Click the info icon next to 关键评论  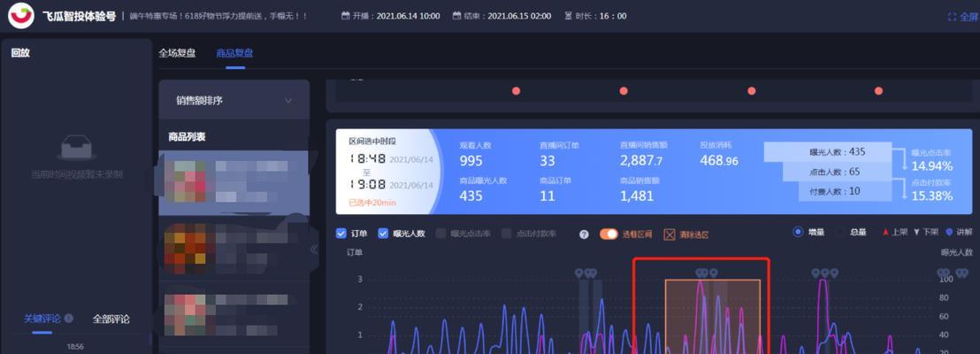pyautogui.click(x=69, y=319)
